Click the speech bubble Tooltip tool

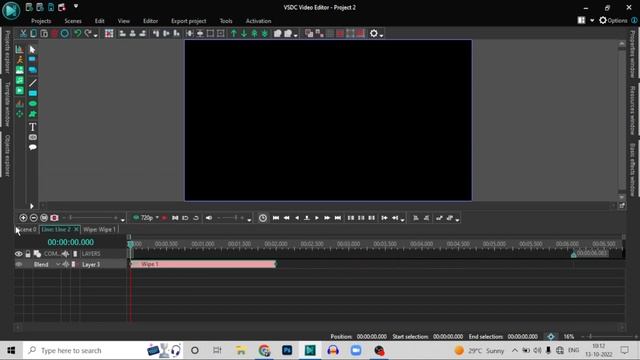33,147
